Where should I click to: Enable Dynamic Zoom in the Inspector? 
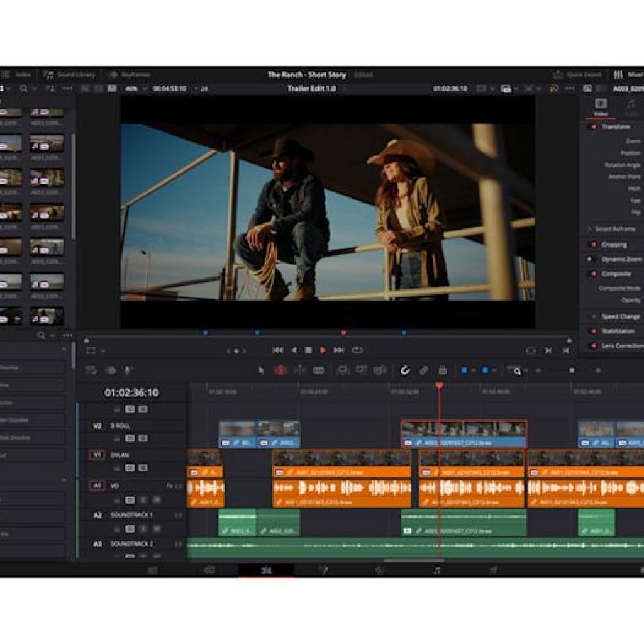pos(590,258)
